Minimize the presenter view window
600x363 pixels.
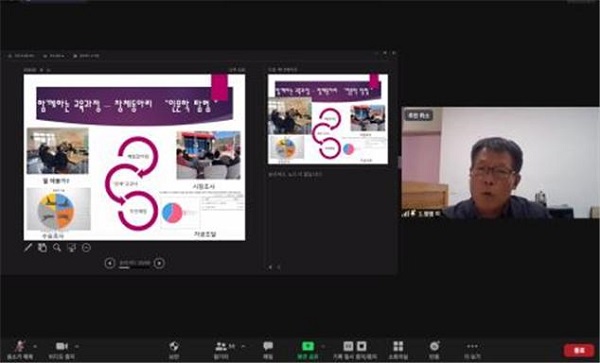(377, 53)
